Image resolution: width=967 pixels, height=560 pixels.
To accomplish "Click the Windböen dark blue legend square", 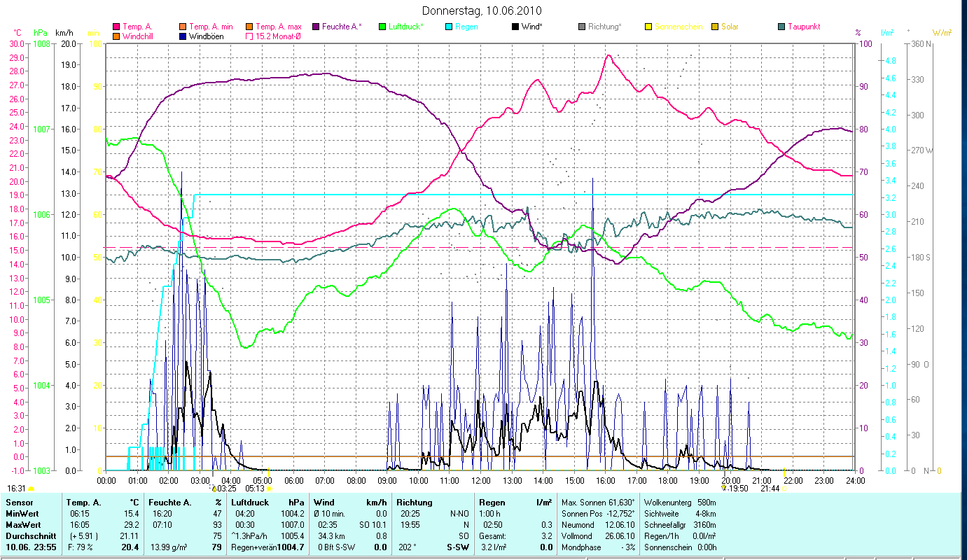I will pyautogui.click(x=183, y=36).
